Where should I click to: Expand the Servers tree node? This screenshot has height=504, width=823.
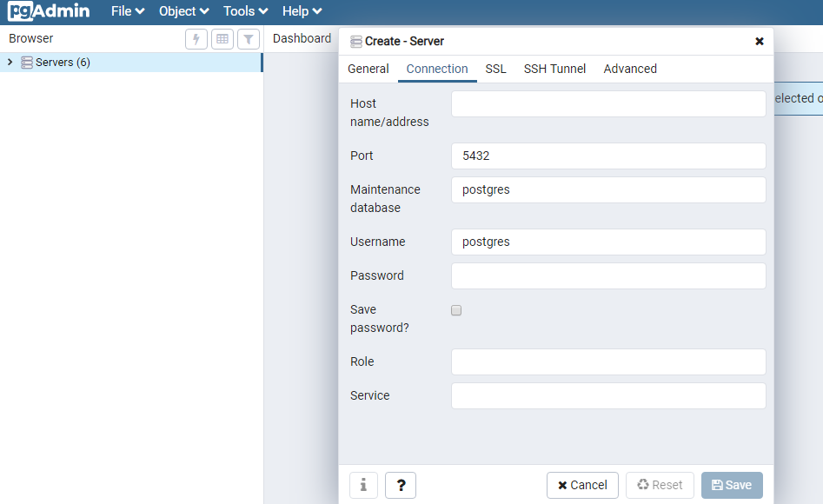(9, 62)
